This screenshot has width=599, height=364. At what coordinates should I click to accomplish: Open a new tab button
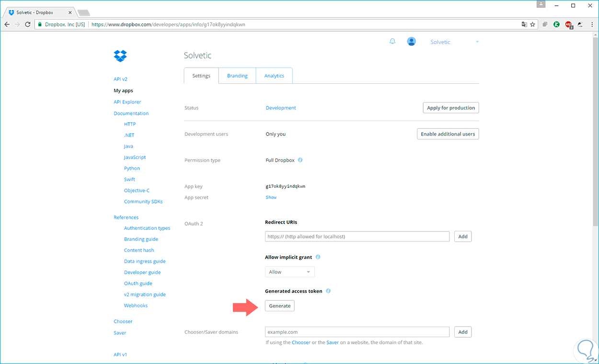[83, 12]
